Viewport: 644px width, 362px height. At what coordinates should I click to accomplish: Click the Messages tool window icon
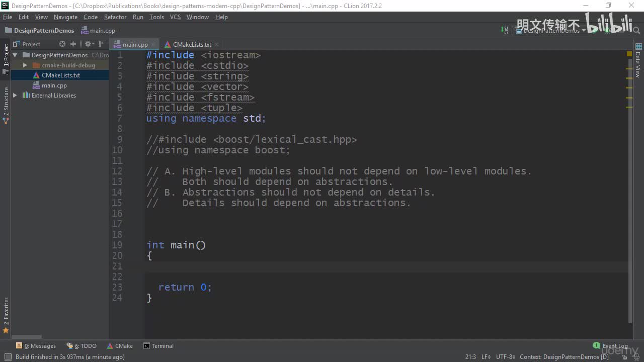click(x=19, y=346)
